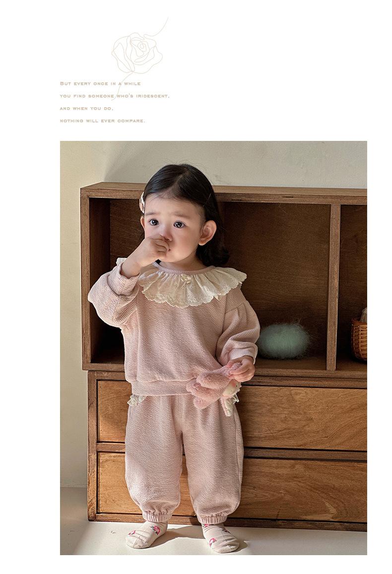The height and width of the screenshot is (574, 392).
Task: Click the line "Nothing will ever compare."
Action: click(x=103, y=121)
